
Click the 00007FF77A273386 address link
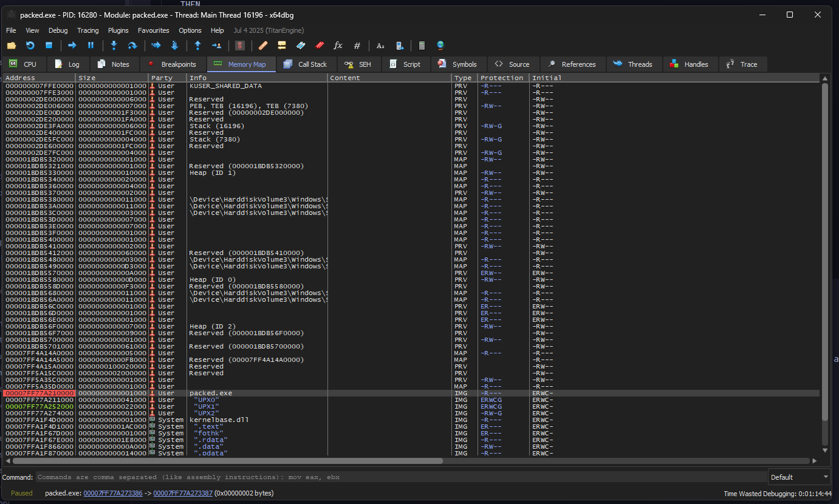[112, 493]
